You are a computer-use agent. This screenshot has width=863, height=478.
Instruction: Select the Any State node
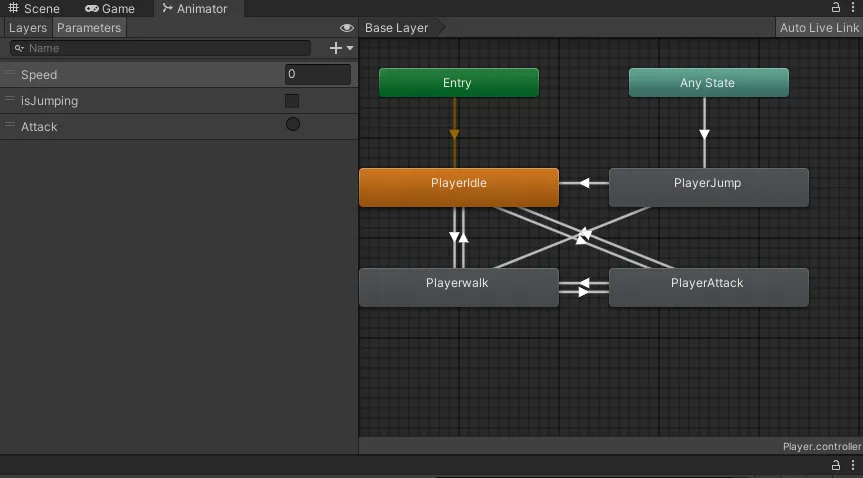[x=708, y=83]
